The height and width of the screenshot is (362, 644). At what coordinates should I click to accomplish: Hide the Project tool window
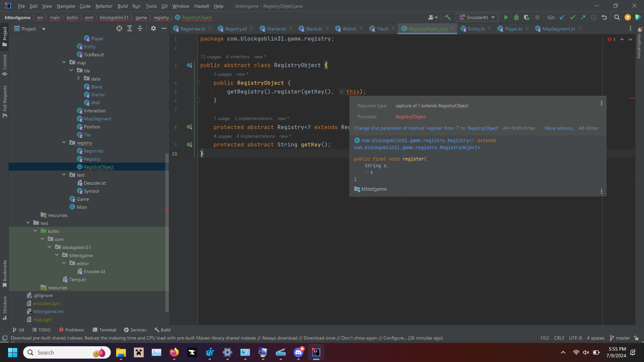(164, 29)
